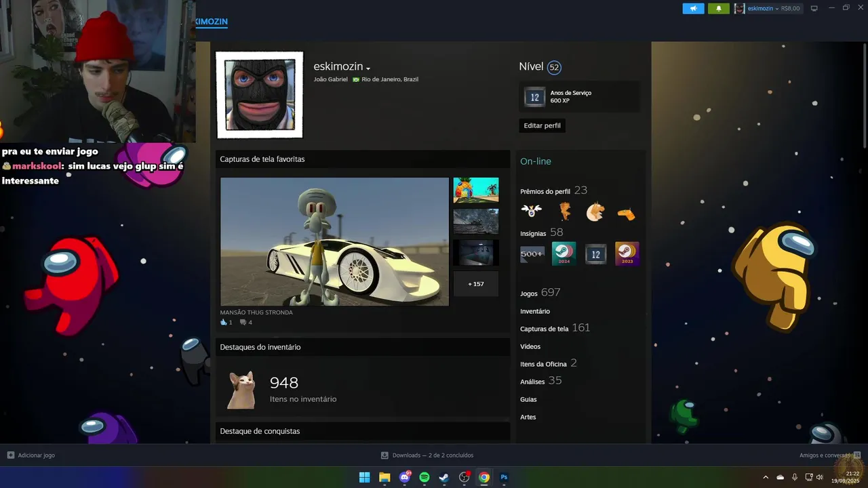
Task: Open Windows Start menu
Action: tap(364, 477)
